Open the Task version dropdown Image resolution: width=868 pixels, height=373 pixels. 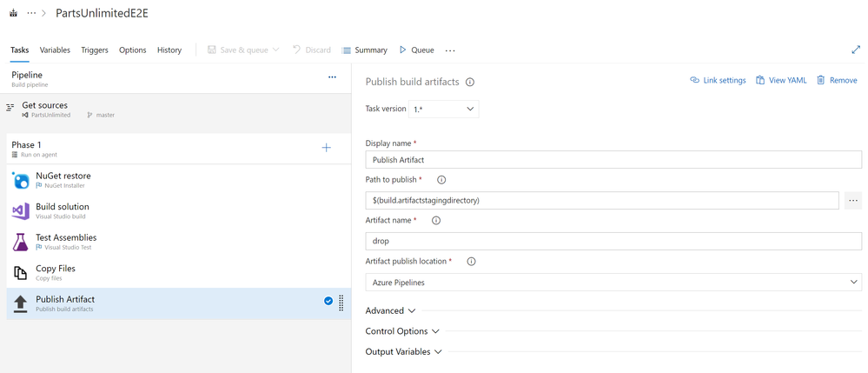(443, 110)
